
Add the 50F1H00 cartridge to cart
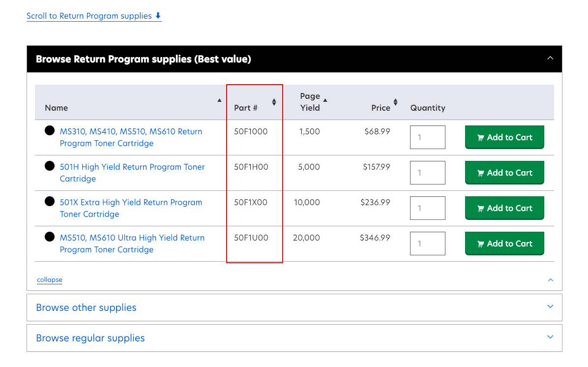504,173
